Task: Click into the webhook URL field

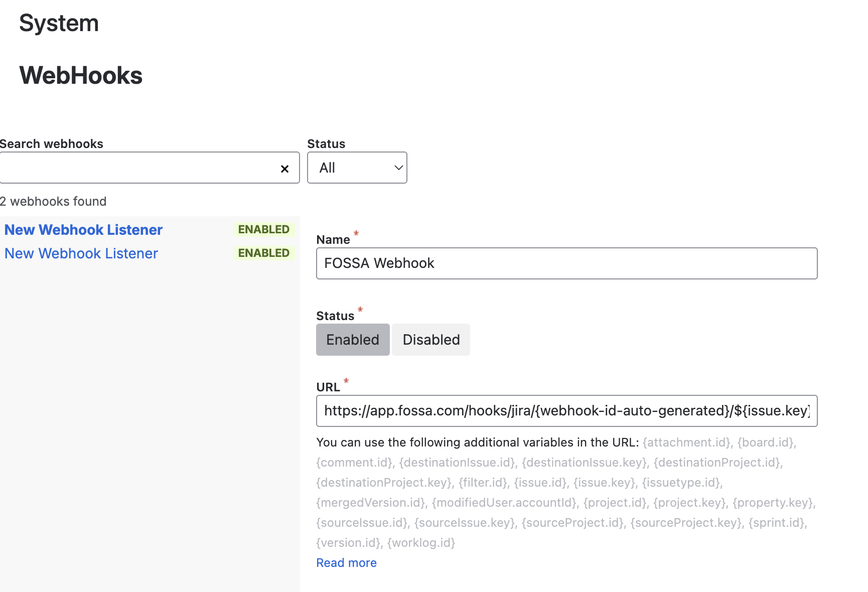Action: 566,411
